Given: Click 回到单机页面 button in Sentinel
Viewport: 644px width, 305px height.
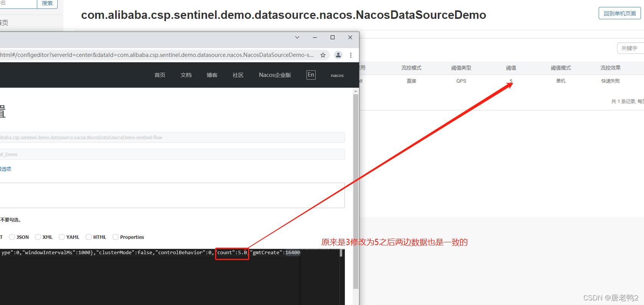Looking at the screenshot, I should click(620, 13).
